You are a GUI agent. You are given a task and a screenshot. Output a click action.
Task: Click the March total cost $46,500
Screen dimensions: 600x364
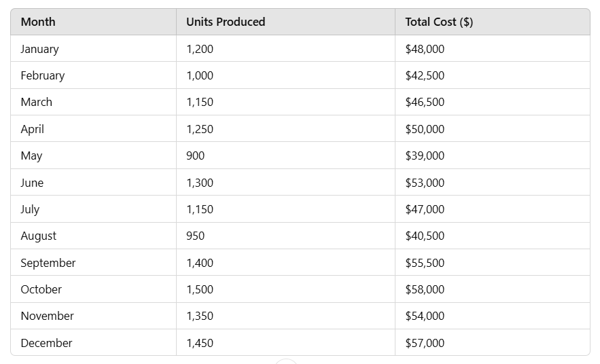pyautogui.click(x=425, y=102)
